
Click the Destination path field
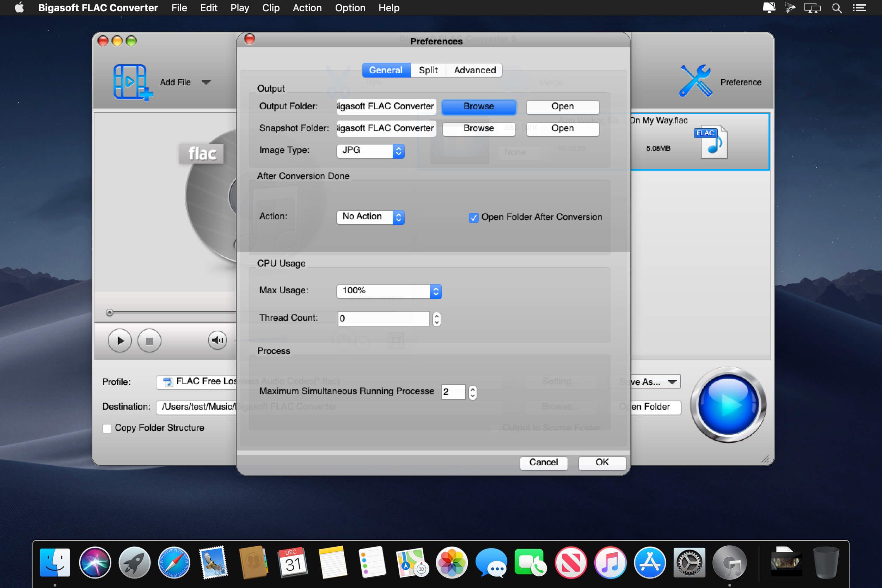(197, 407)
